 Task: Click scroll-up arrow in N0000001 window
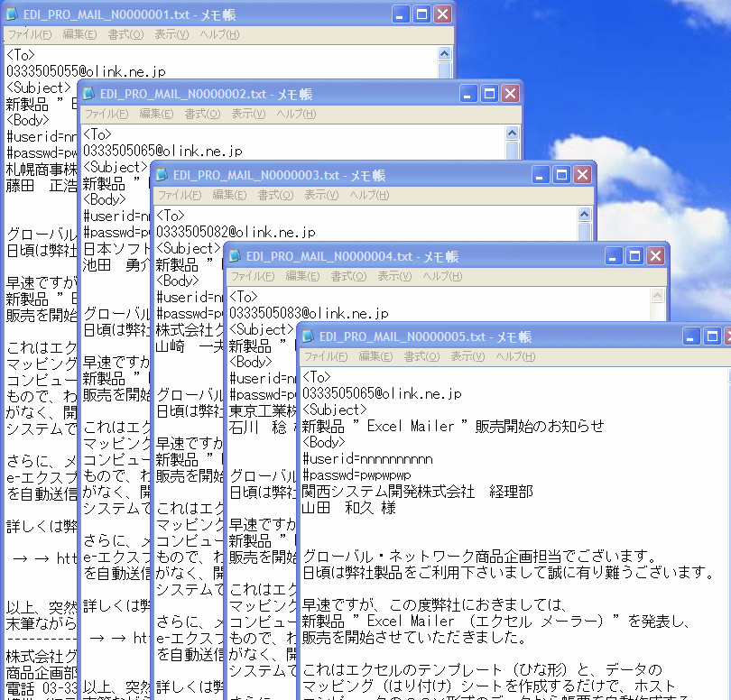[x=444, y=53]
